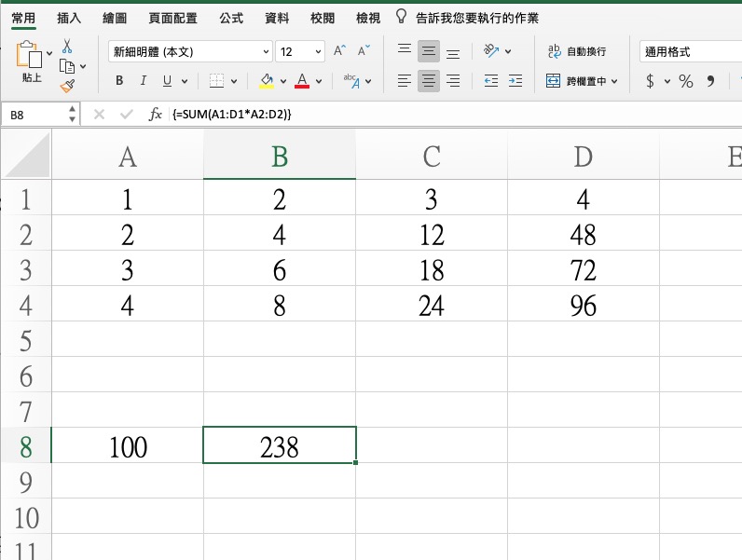
Task: Click the currency dollar format icon
Action: [x=651, y=81]
